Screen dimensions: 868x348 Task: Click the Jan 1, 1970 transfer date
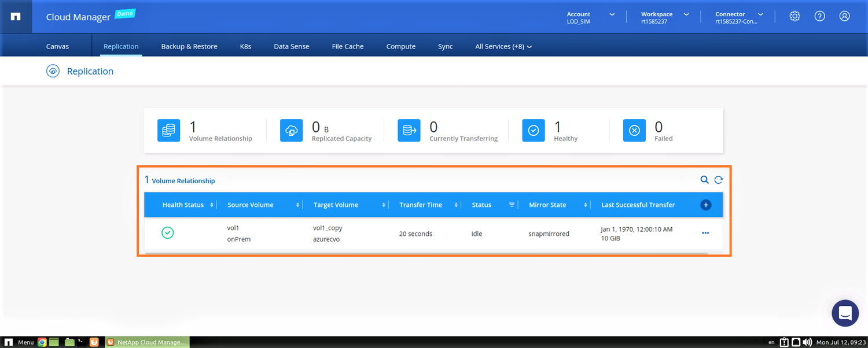click(x=637, y=229)
